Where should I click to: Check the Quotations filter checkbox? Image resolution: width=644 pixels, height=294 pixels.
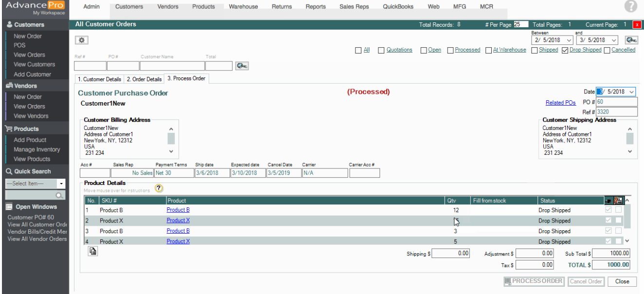point(381,50)
